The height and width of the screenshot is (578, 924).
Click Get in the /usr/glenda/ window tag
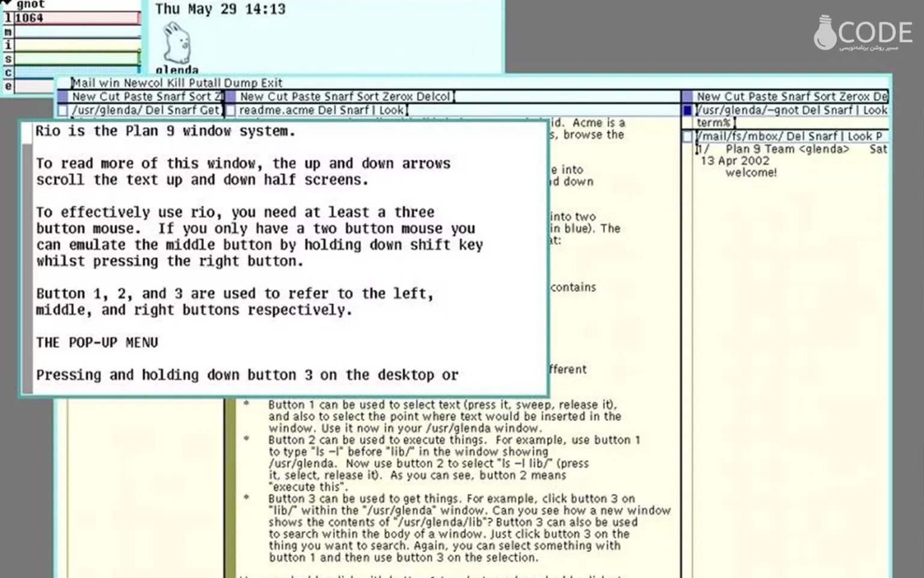coord(209,110)
